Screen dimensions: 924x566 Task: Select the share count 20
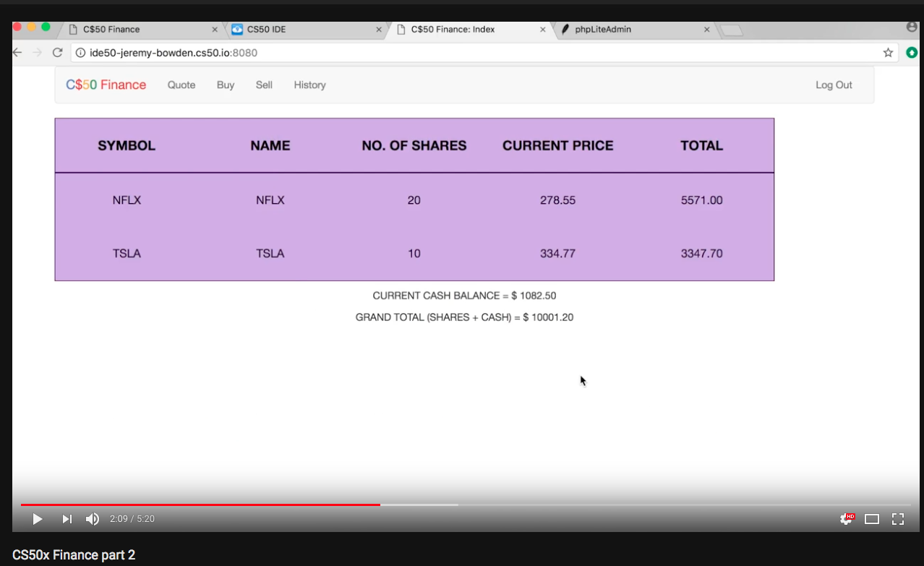click(414, 200)
